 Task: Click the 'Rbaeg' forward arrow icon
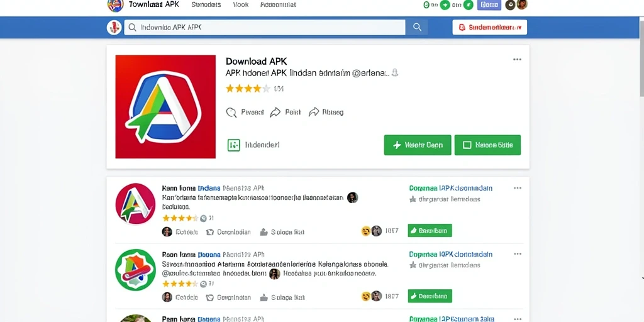point(314,112)
